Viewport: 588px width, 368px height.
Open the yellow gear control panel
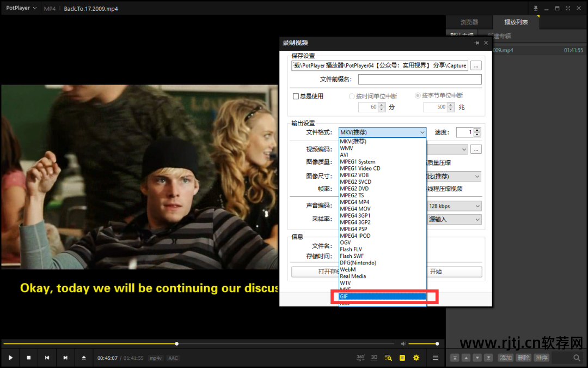pos(416,358)
